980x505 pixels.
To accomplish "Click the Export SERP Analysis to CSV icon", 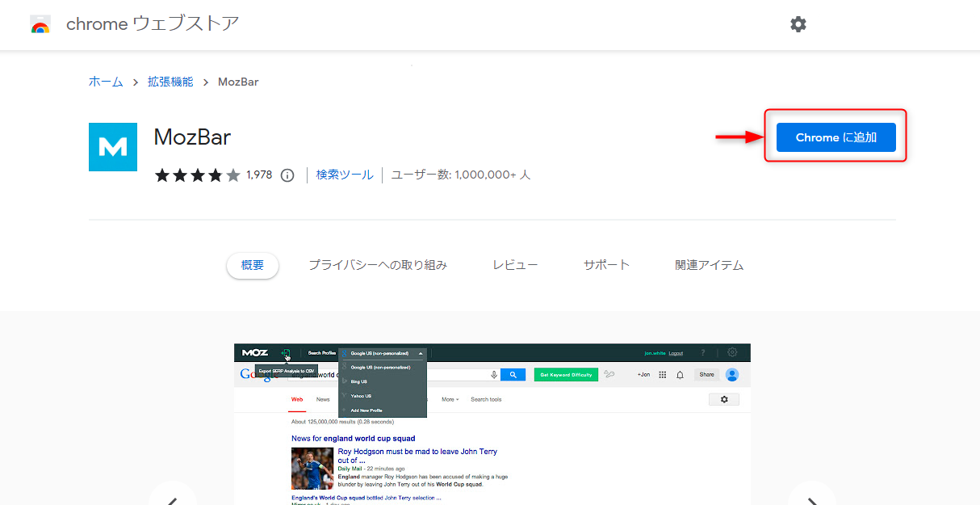I will point(286,353).
